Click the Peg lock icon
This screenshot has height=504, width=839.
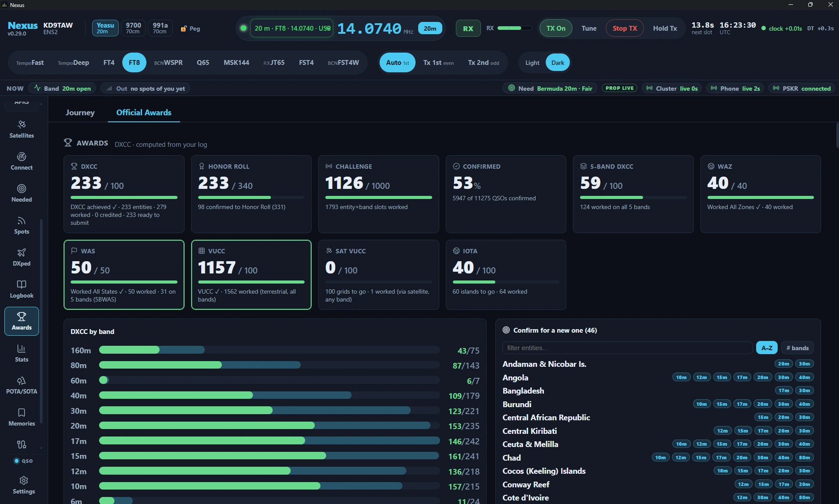(184, 28)
